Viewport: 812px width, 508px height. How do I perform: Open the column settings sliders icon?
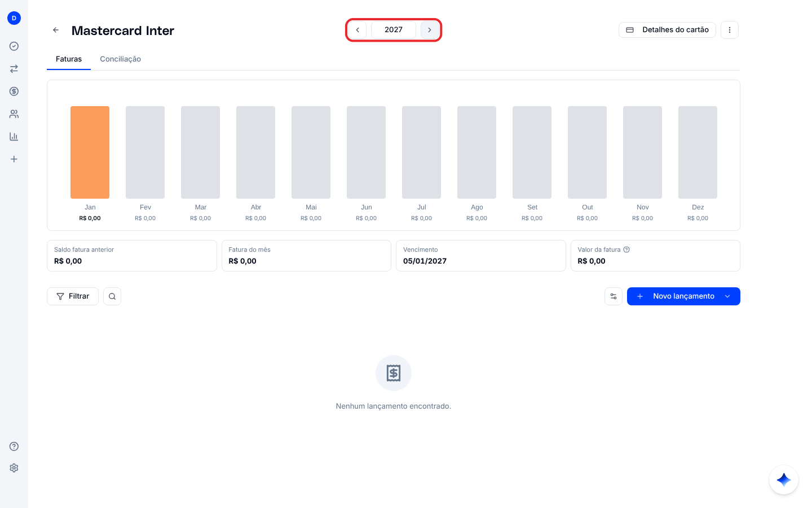(614, 296)
